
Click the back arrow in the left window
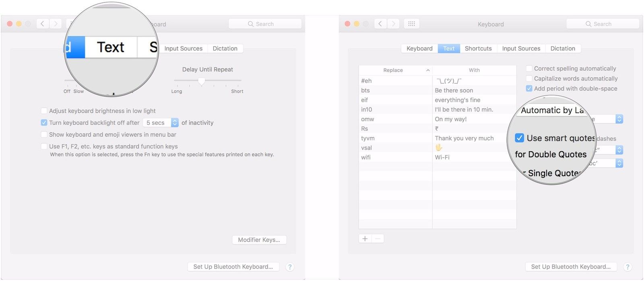43,24
